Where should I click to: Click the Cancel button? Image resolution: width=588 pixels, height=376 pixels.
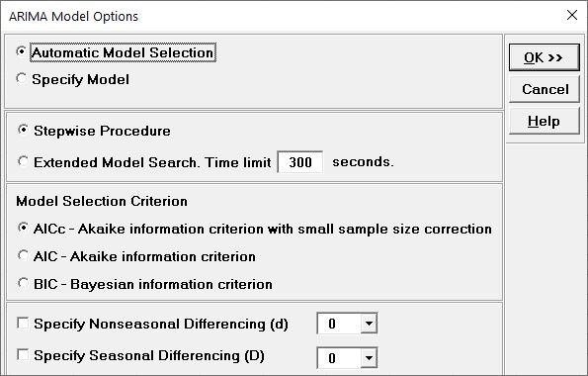(545, 89)
